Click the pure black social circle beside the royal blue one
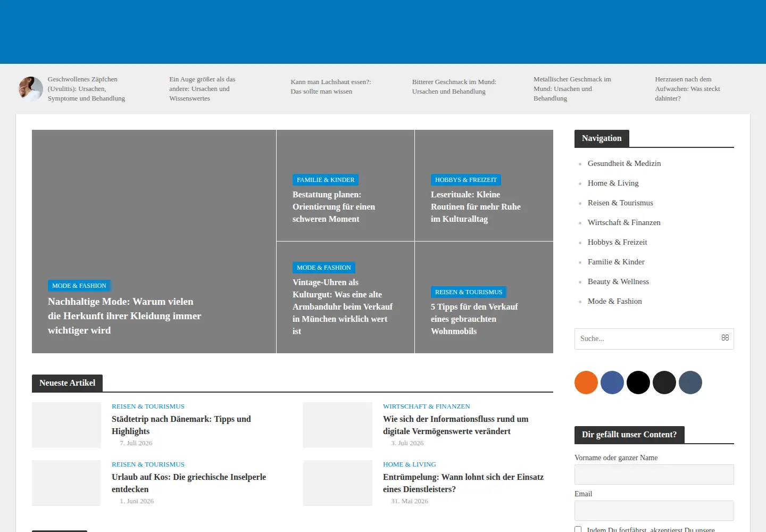The width and height of the screenshot is (766, 532). click(x=638, y=383)
